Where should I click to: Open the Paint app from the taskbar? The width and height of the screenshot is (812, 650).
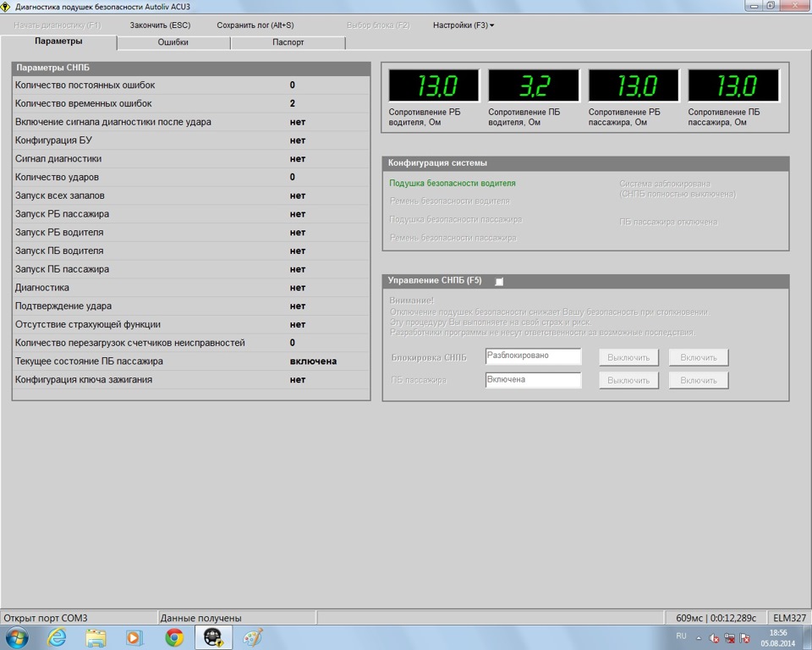coord(253,637)
